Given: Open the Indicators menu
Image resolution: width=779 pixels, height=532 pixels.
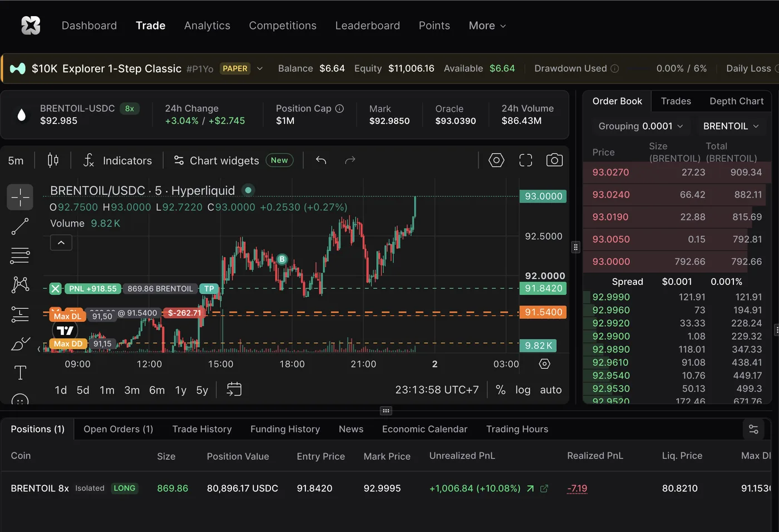Looking at the screenshot, I should coord(117,160).
